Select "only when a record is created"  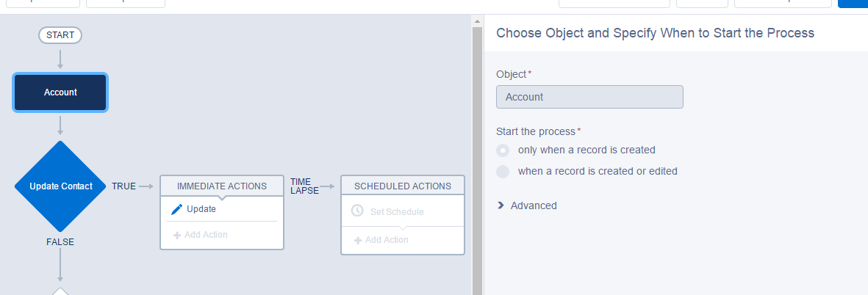(x=503, y=150)
